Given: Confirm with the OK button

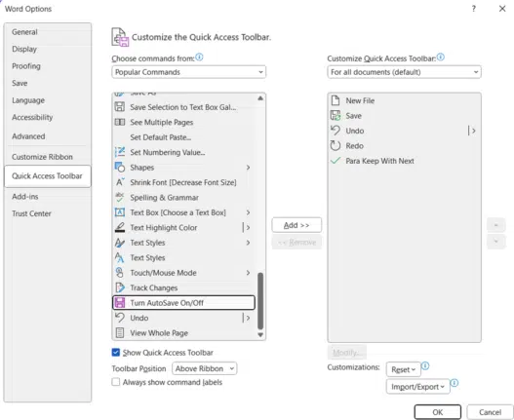Looking at the screenshot, I should [x=438, y=412].
